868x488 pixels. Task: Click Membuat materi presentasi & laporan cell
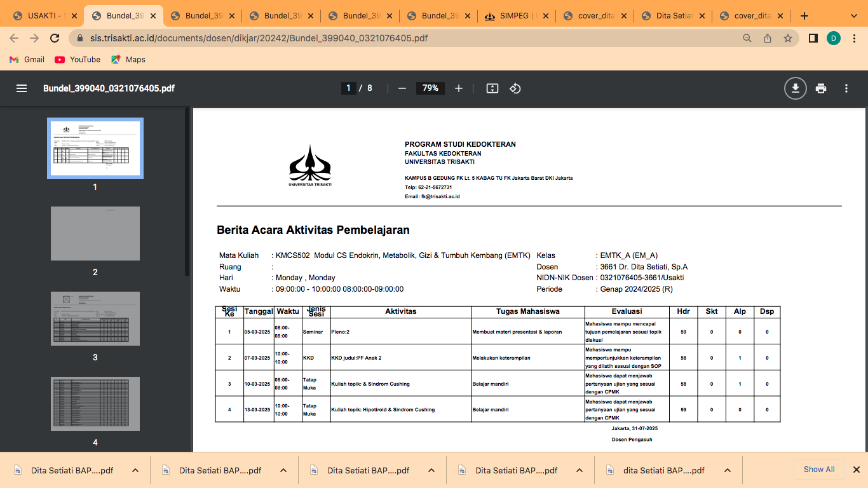coord(528,332)
